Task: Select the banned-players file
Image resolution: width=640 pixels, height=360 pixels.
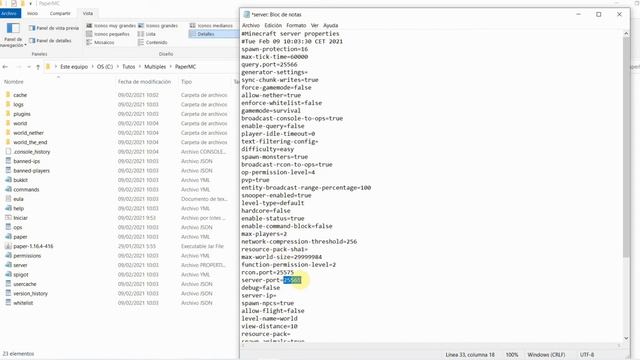Action: (x=31, y=171)
